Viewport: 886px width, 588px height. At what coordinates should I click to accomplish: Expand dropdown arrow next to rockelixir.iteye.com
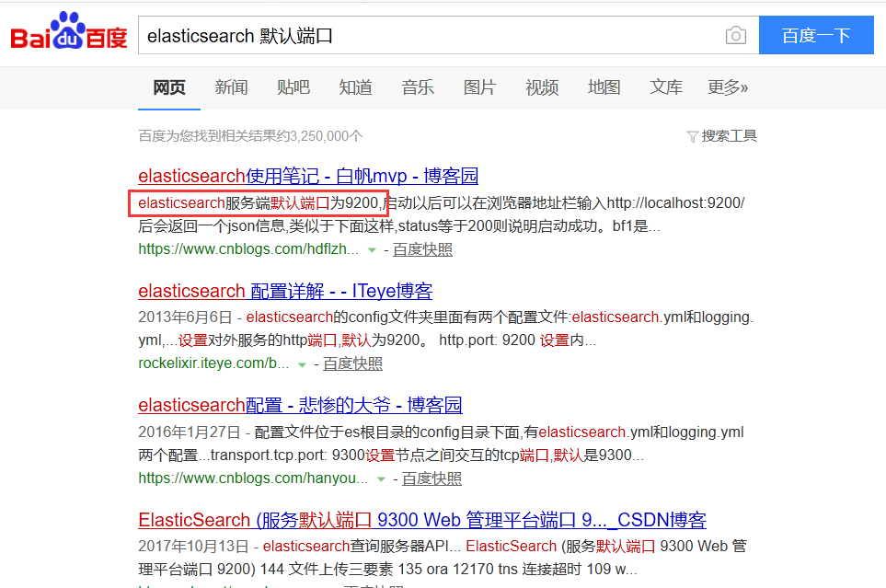click(x=302, y=364)
